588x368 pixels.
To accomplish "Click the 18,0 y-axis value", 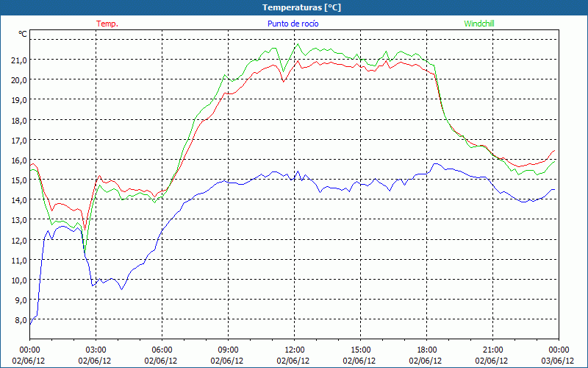I will (x=20, y=121).
